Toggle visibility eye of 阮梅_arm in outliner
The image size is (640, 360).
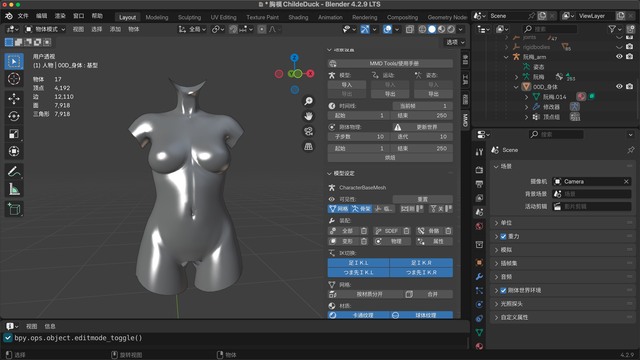coord(619,57)
